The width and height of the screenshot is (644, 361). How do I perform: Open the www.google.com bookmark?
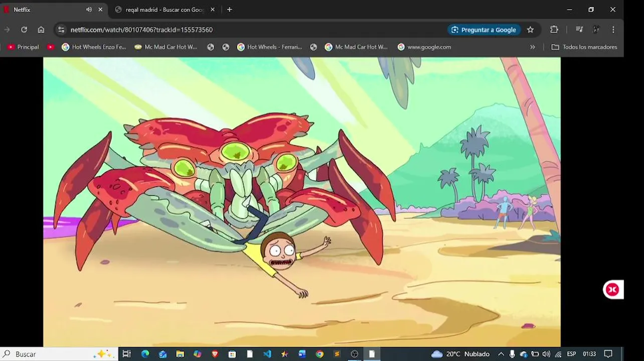[x=424, y=47]
